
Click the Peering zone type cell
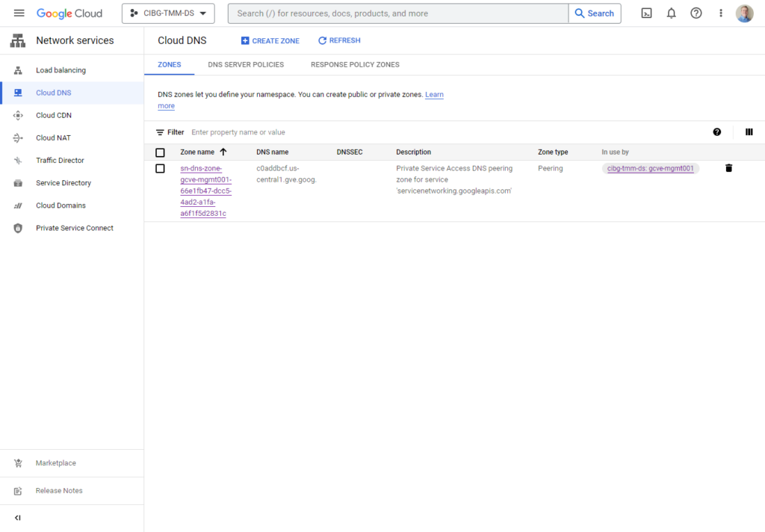pyautogui.click(x=551, y=168)
